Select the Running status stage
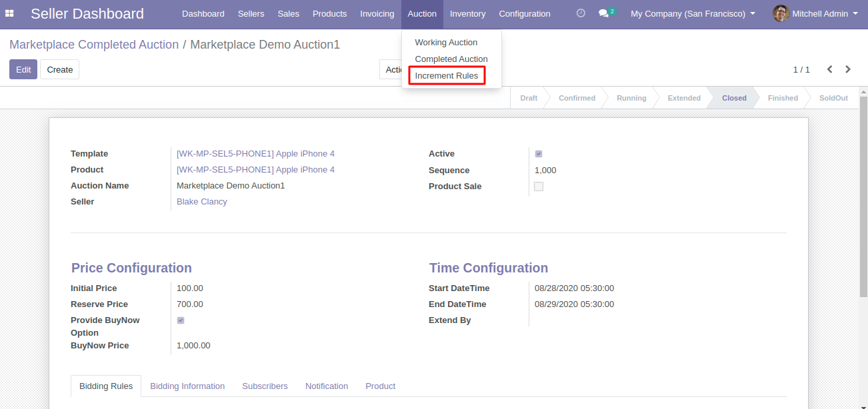 [x=631, y=98]
